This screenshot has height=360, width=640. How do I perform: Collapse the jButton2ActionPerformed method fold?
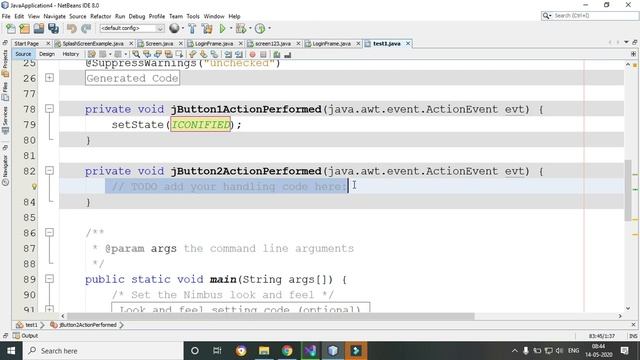click(x=49, y=171)
